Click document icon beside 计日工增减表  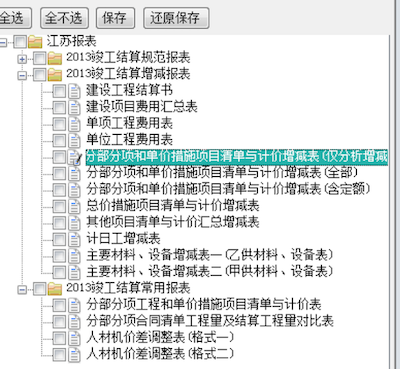74,239
